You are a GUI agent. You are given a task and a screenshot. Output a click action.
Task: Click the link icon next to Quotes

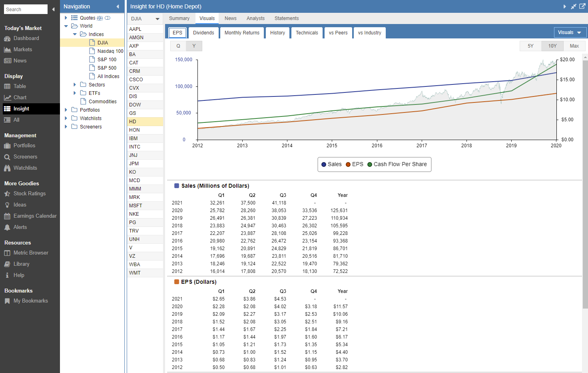[108, 18]
